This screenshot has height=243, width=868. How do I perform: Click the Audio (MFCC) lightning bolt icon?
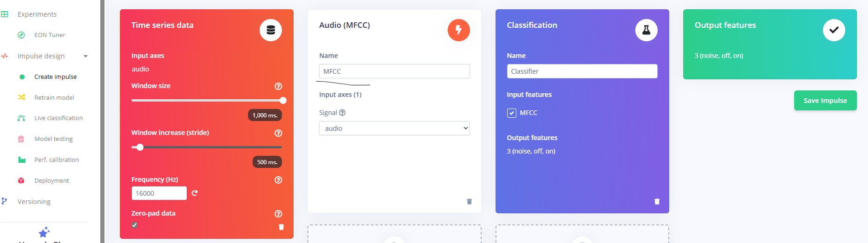click(458, 30)
